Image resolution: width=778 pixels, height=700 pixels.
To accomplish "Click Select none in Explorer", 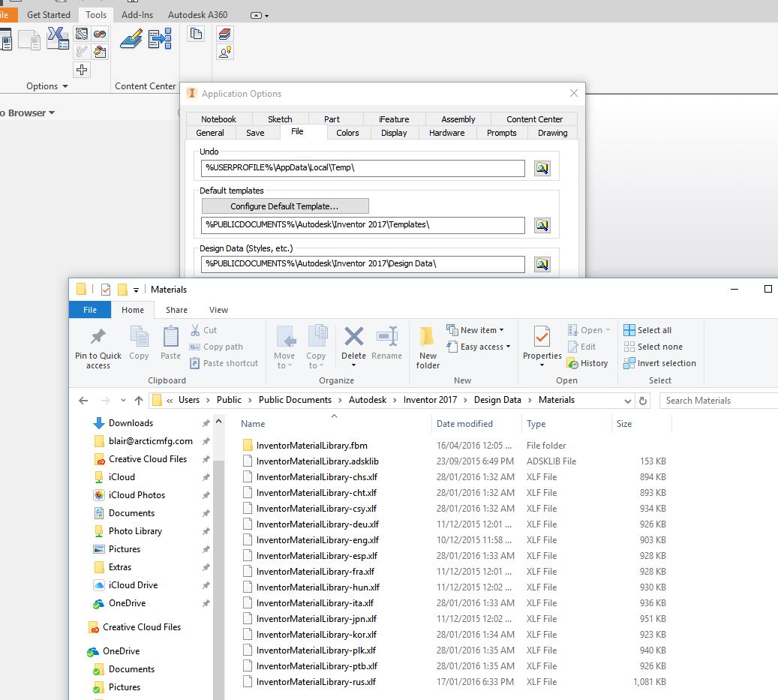I will [x=653, y=347].
